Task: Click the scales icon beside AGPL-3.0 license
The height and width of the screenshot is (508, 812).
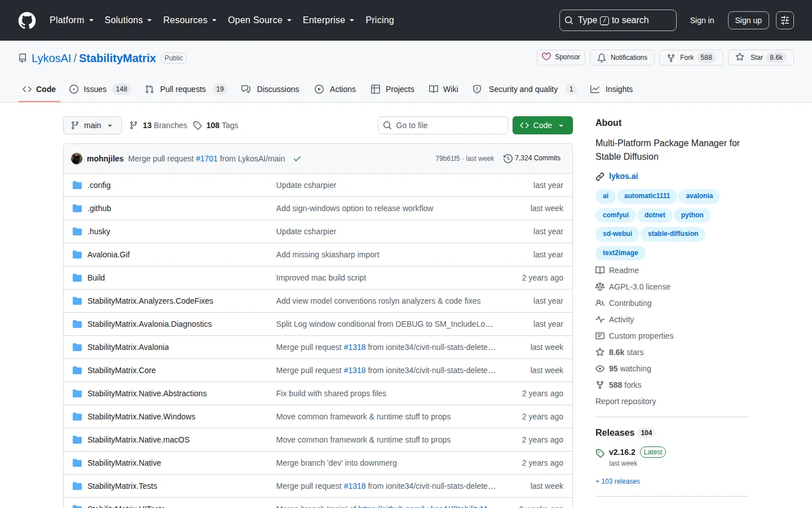Action: (600, 287)
